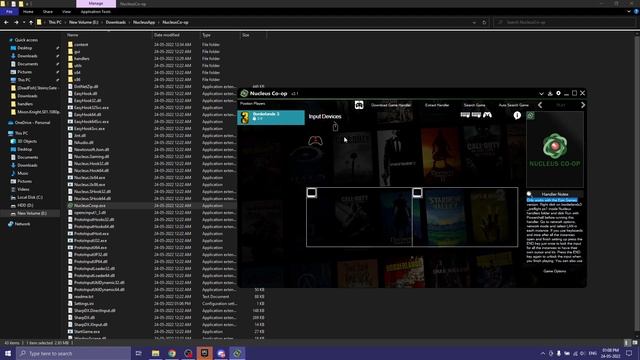The width and height of the screenshot is (640, 360).
Task: Click the second keyboard icon in Nucleus
Action: (x=476, y=115)
